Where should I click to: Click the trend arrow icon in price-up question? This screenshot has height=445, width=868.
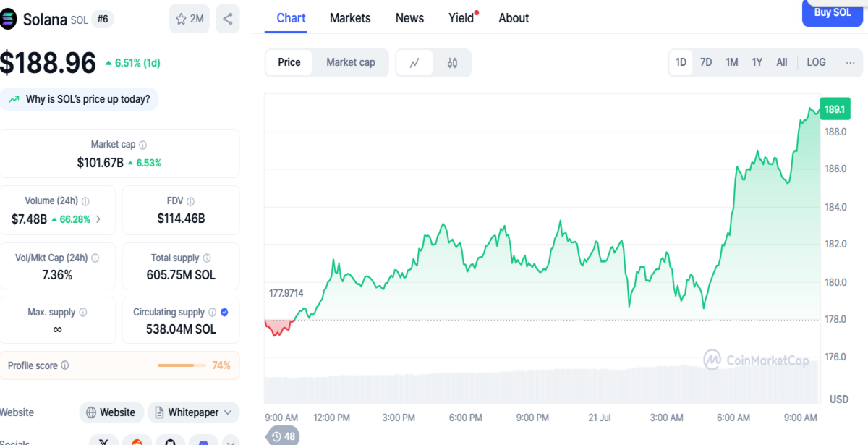tap(14, 99)
